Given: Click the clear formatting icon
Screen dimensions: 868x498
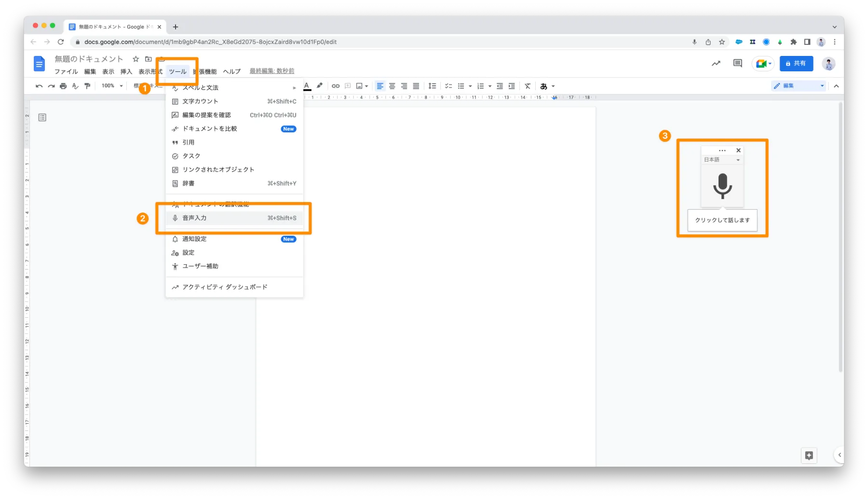Looking at the screenshot, I should click(x=528, y=86).
